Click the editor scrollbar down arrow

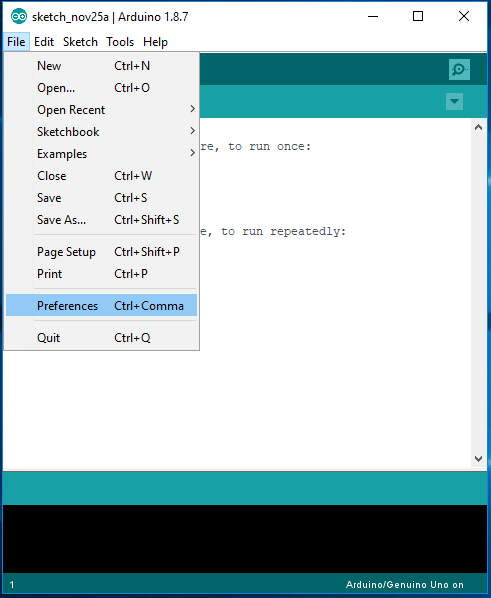478,459
